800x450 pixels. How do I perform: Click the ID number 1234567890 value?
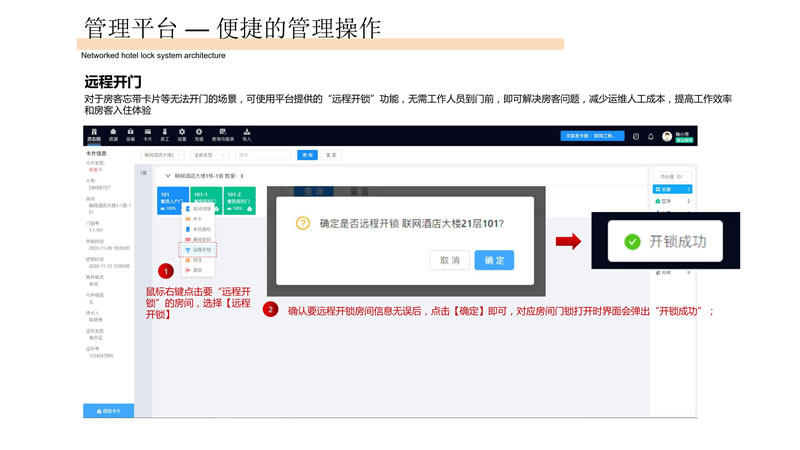coord(101,356)
